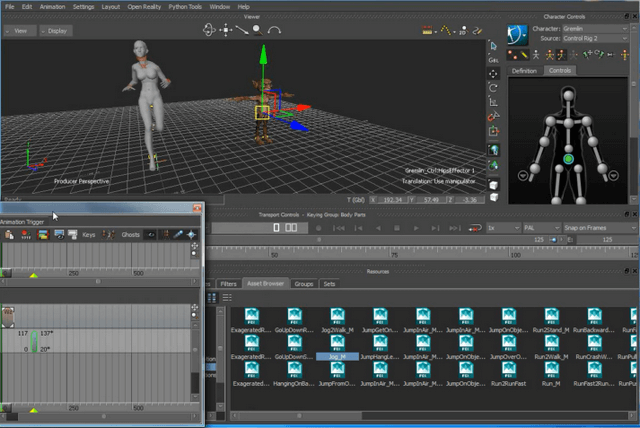Select the Rotate tool in viewer toolbar

pos(495,88)
